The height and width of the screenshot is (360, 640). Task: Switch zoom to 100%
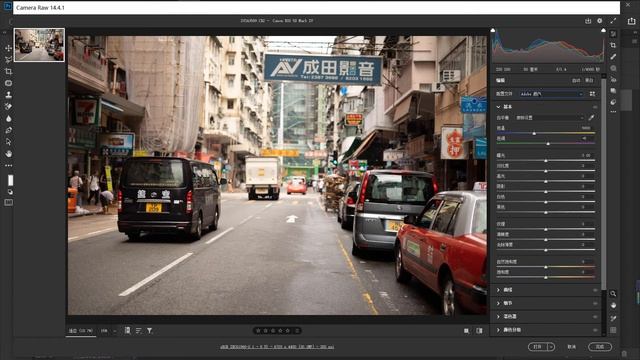click(x=104, y=331)
